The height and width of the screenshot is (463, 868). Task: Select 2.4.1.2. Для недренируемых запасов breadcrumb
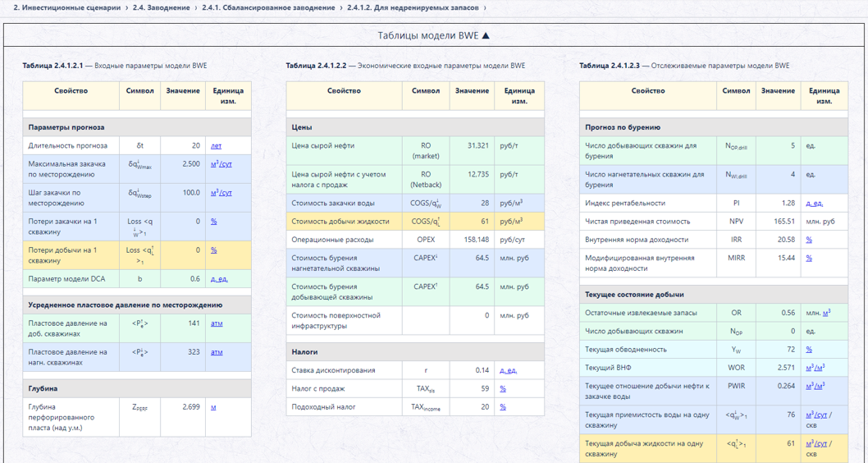point(413,7)
